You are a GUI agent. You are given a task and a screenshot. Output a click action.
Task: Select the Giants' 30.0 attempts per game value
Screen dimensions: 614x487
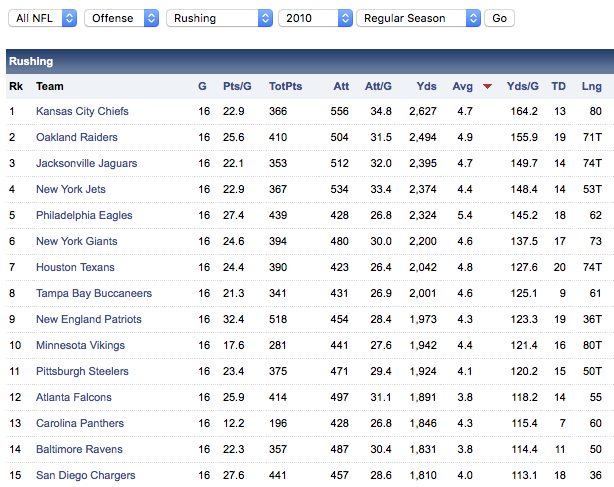(x=381, y=241)
